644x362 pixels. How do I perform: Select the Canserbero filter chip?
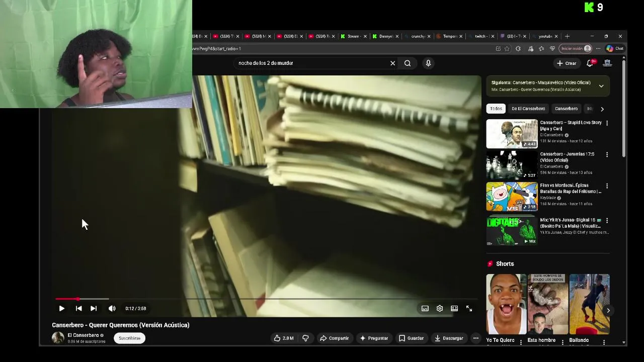tap(566, 109)
